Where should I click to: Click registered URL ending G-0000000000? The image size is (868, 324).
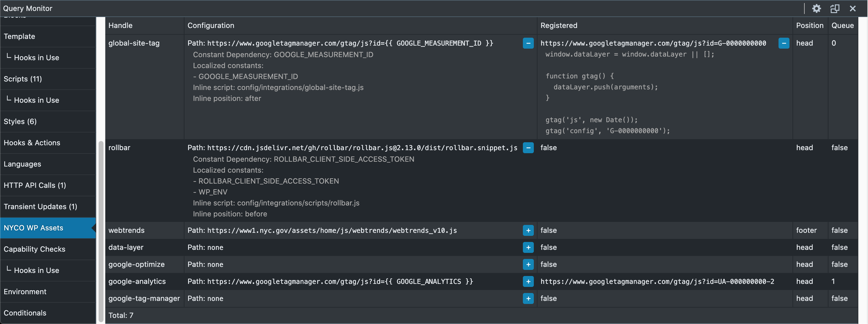pyautogui.click(x=653, y=43)
